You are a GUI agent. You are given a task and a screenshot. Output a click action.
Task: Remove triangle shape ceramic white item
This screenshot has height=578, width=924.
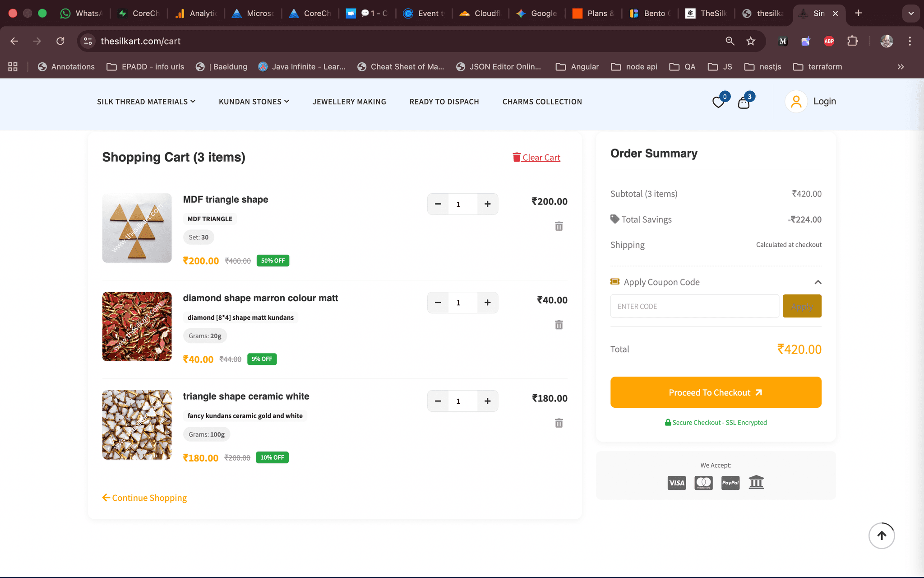click(559, 423)
